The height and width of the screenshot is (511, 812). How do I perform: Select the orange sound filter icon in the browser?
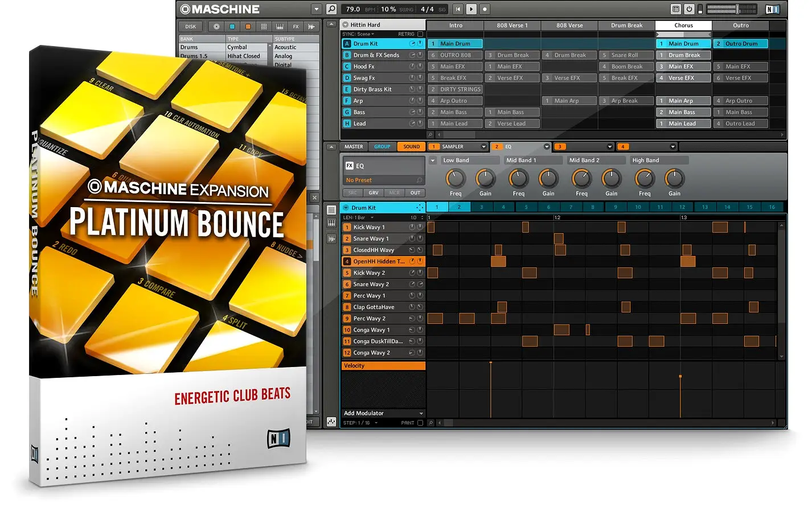(248, 27)
